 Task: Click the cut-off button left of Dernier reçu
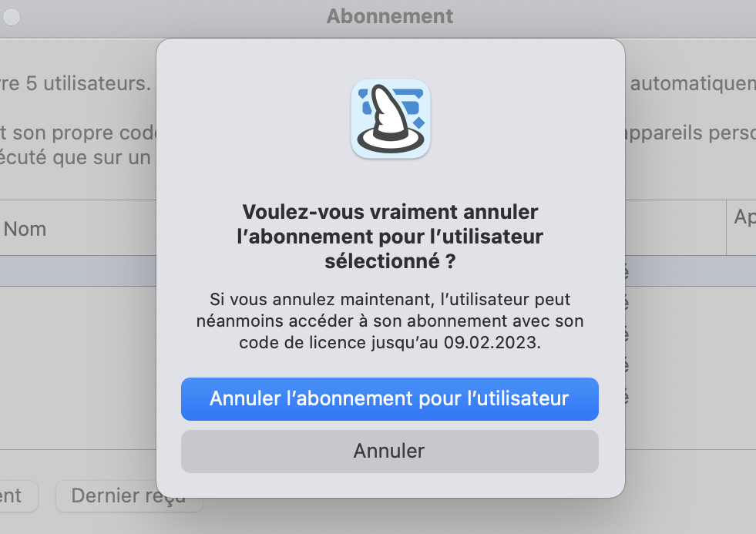15,495
